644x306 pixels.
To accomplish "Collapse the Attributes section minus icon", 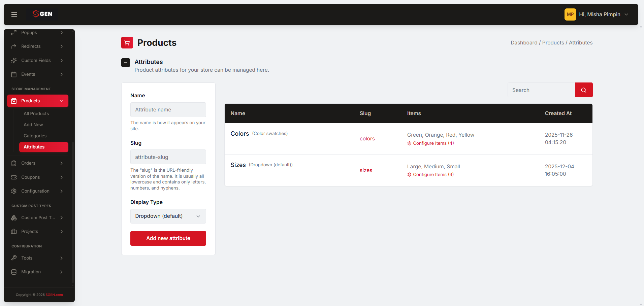I will tap(126, 63).
